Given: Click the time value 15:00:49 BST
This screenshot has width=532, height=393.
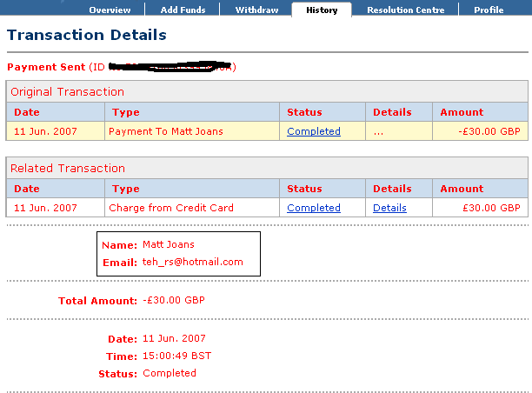Looking at the screenshot, I should [176, 356].
